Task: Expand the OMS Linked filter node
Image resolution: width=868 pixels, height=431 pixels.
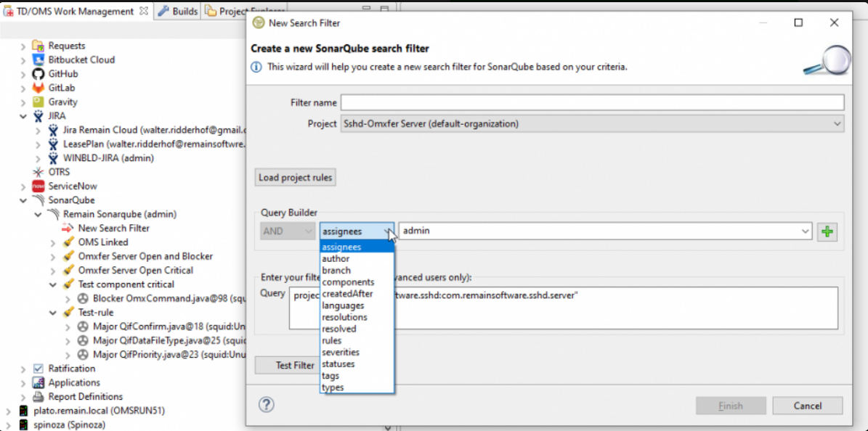Action: pyautogui.click(x=53, y=242)
